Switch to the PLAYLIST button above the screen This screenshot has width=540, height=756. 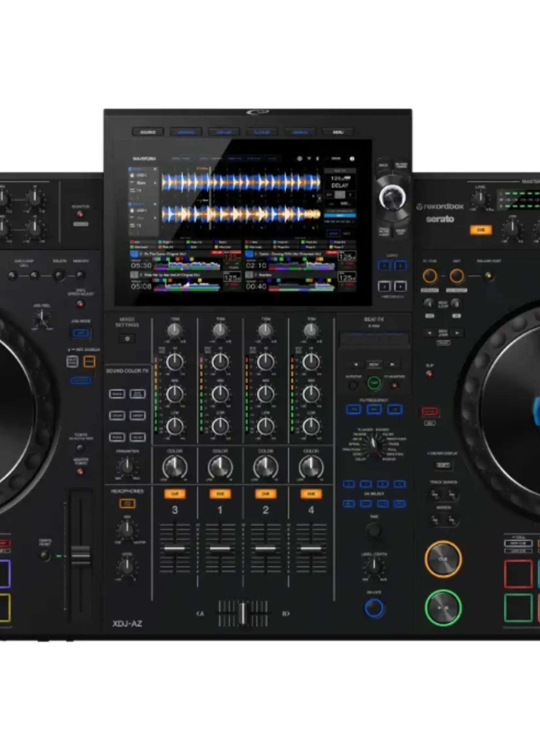click(x=262, y=132)
